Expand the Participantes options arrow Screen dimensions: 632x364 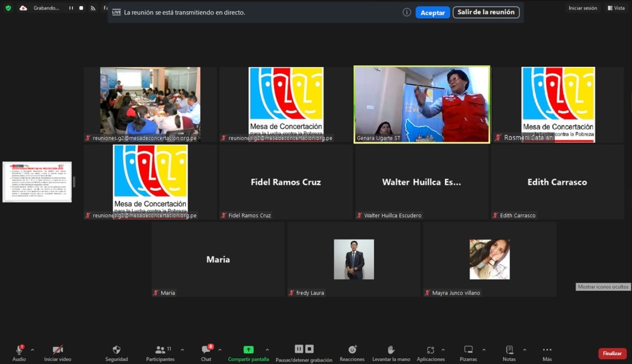[x=183, y=349]
